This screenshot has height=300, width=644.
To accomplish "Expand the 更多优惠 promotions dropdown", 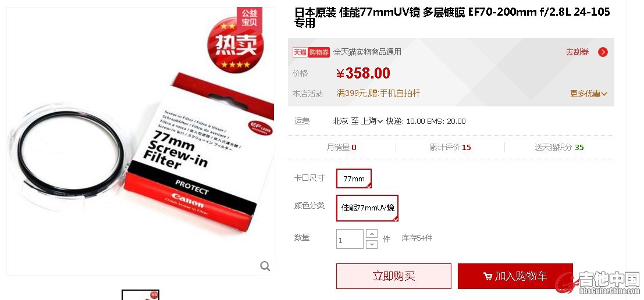I will click(589, 94).
